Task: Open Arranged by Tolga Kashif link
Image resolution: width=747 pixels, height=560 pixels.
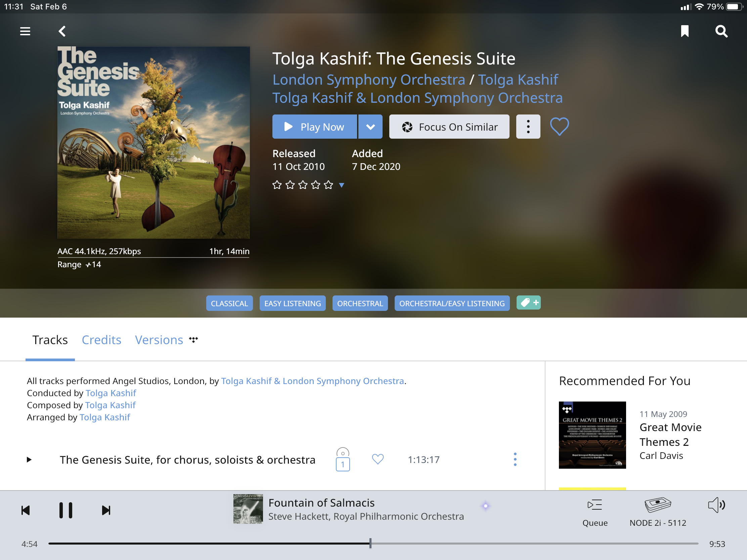Action: (105, 417)
